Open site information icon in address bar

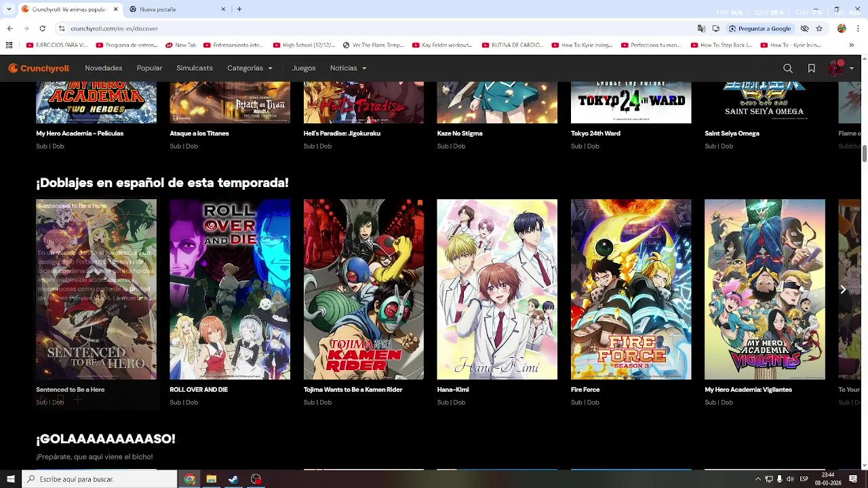click(x=61, y=28)
